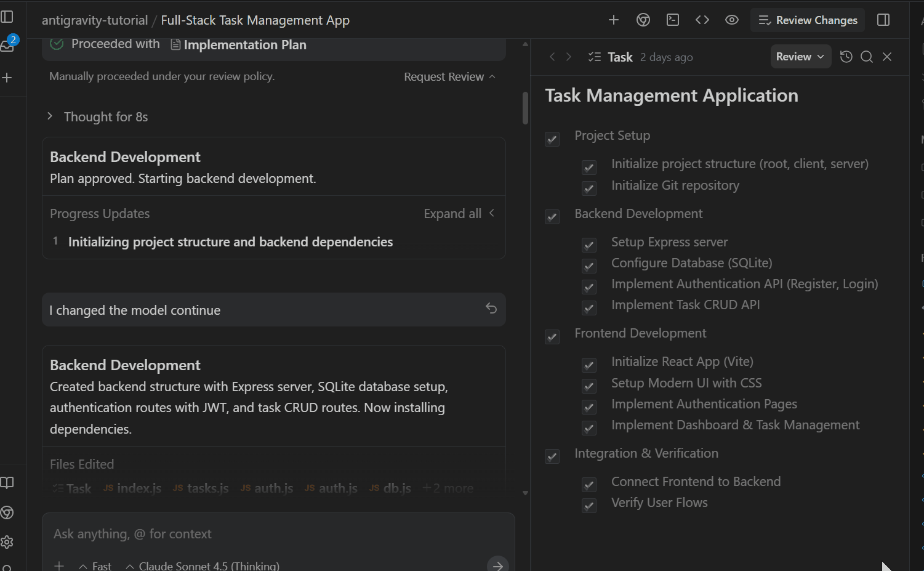Toggle the right side panel icon
This screenshot has width=924, height=571.
click(x=883, y=20)
